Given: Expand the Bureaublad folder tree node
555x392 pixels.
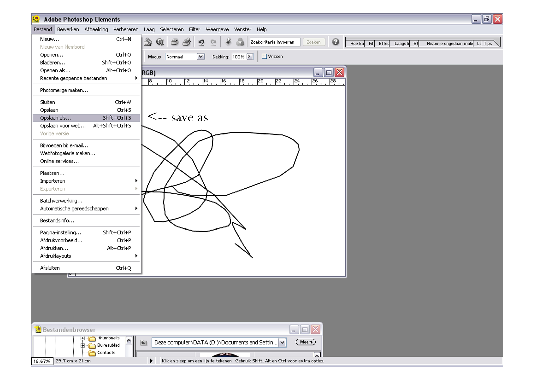Looking at the screenshot, I should click(x=83, y=345).
